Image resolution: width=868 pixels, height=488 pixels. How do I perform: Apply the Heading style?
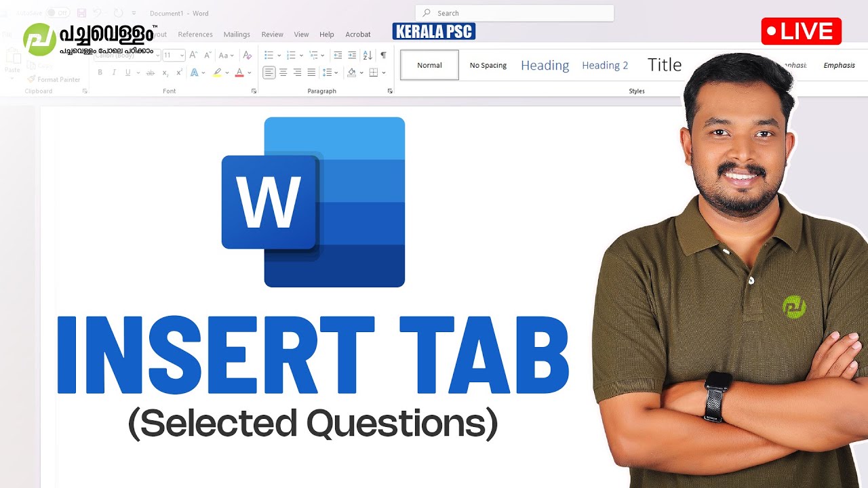[545, 65]
